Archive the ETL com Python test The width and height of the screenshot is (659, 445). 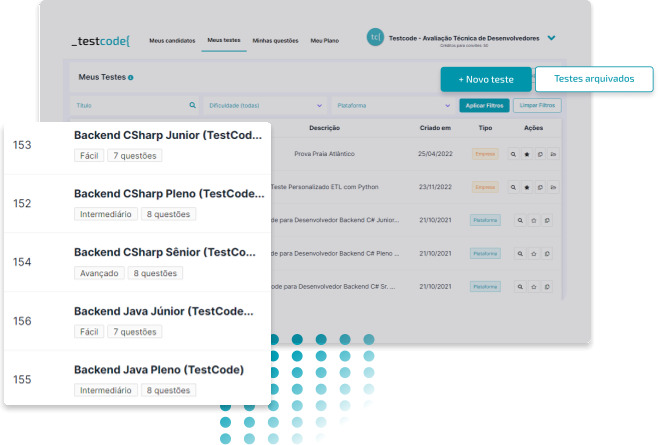[x=553, y=187]
